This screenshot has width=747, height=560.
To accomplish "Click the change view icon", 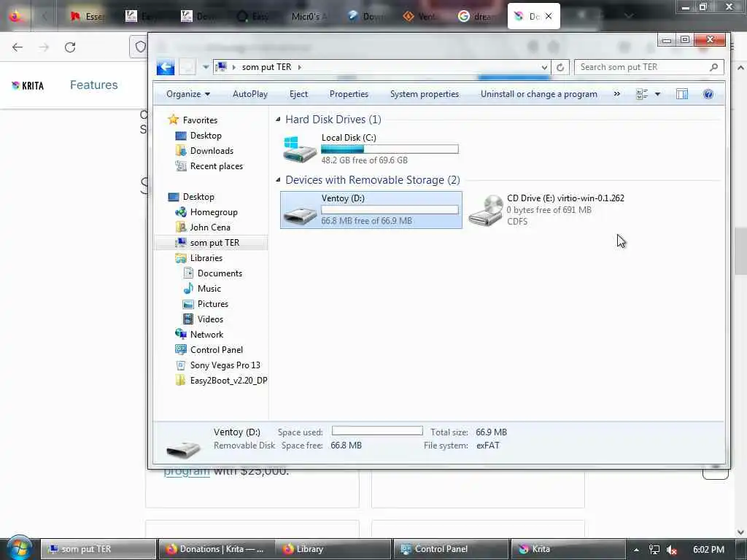I will pyautogui.click(x=642, y=94).
